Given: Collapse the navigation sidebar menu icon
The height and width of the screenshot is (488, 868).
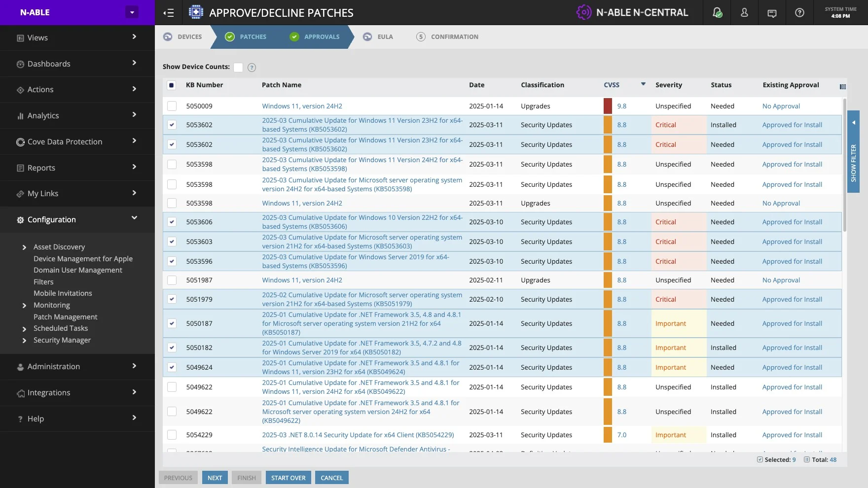Looking at the screenshot, I should pyautogui.click(x=169, y=13).
